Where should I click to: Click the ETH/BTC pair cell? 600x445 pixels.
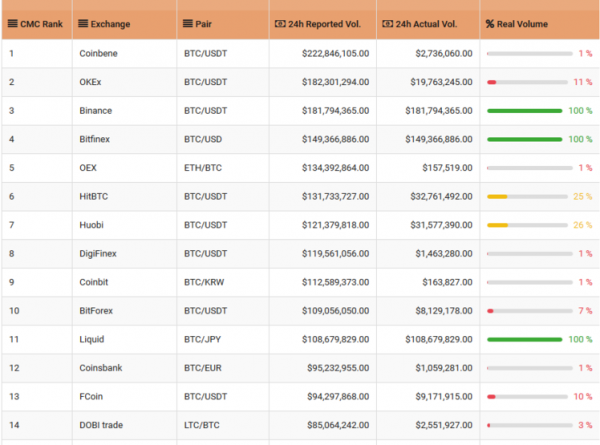(203, 168)
